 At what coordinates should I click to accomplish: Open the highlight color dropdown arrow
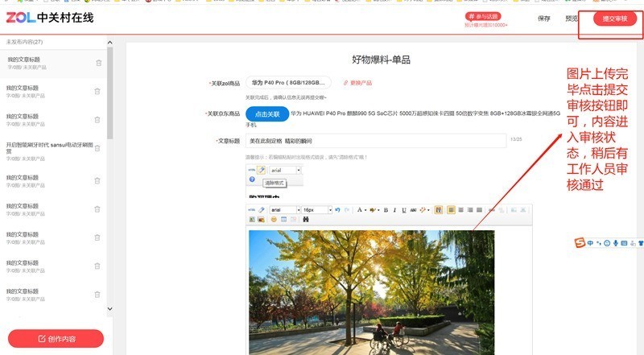point(378,210)
